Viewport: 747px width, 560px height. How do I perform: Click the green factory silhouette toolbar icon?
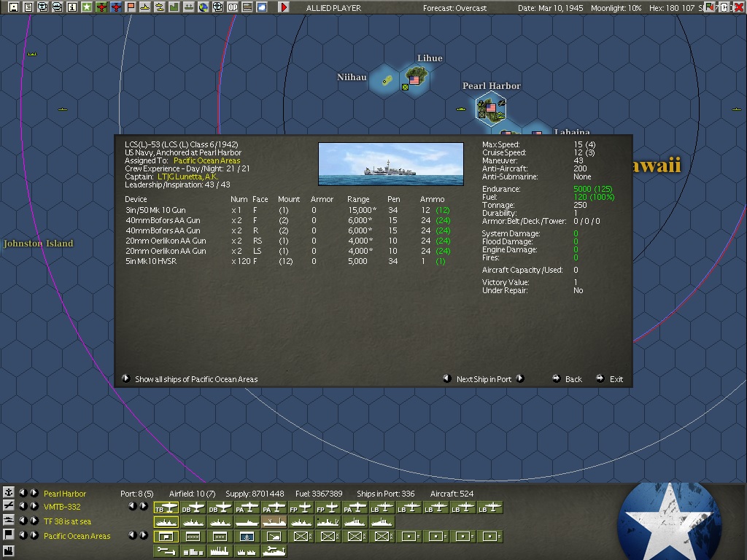pyautogui.click(x=174, y=7)
